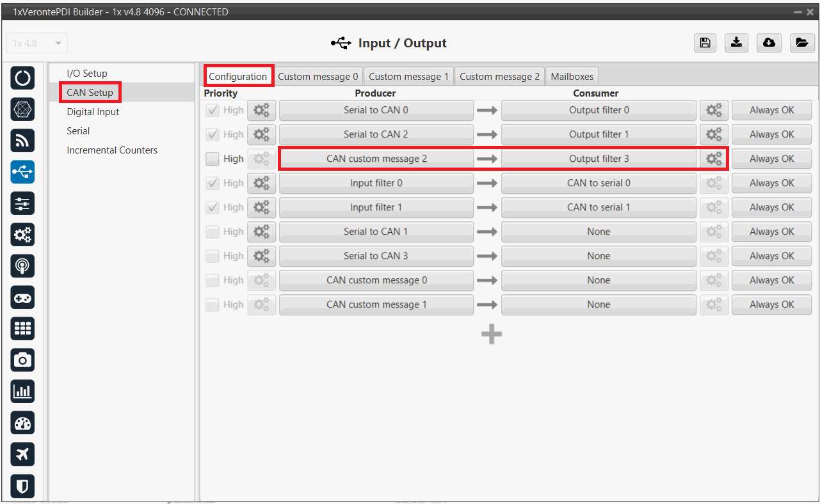The image size is (820, 504).
Task: Select the airplane sidebar icon
Action: point(22,454)
